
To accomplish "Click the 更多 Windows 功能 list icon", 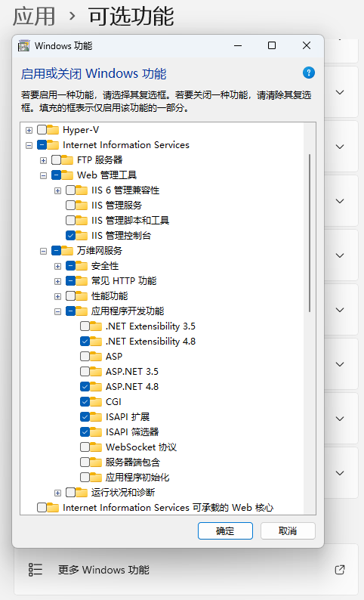I will pyautogui.click(x=35, y=569).
